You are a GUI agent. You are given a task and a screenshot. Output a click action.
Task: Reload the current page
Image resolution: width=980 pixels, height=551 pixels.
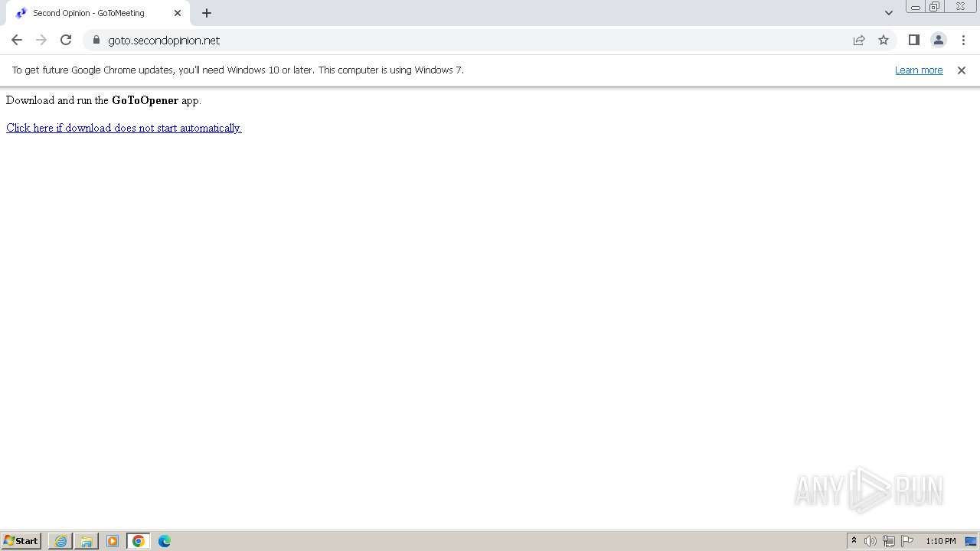66,40
